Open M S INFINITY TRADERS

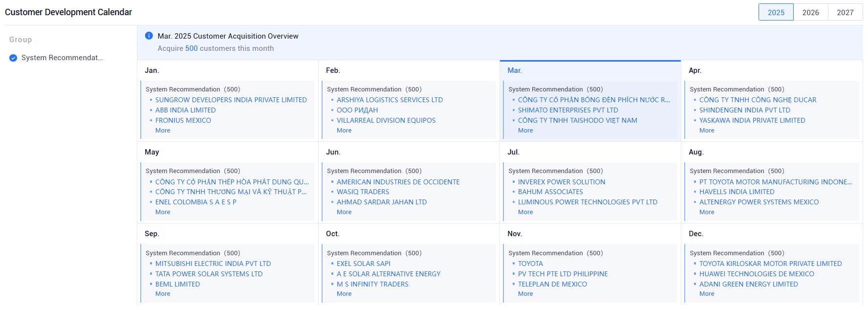click(x=372, y=284)
